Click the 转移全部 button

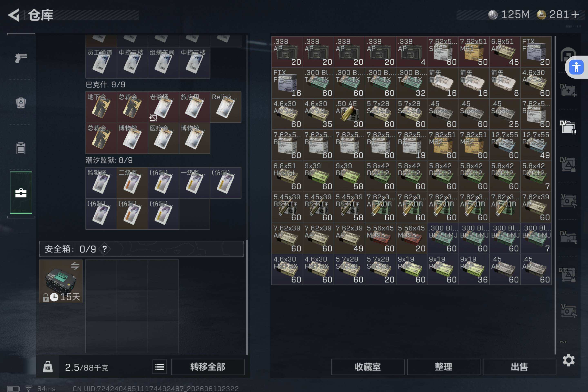point(208,367)
